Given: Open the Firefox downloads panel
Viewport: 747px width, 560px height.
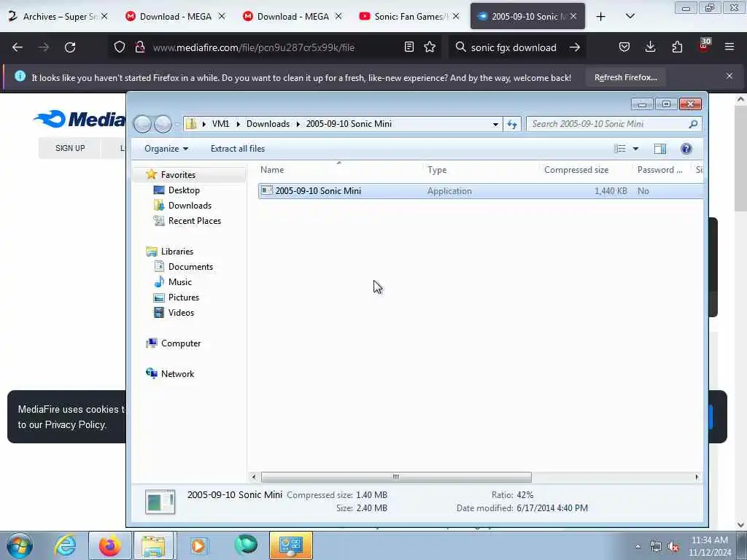Looking at the screenshot, I should tap(650, 47).
